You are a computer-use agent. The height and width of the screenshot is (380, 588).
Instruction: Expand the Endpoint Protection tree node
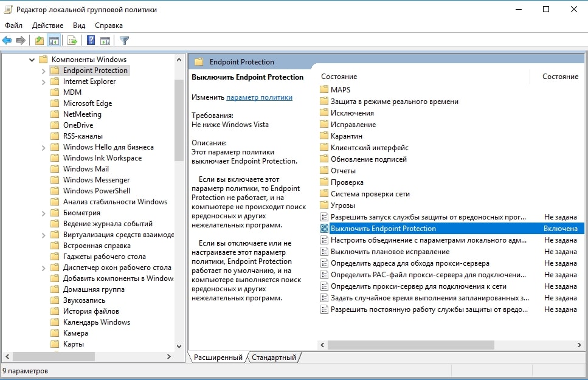[43, 71]
